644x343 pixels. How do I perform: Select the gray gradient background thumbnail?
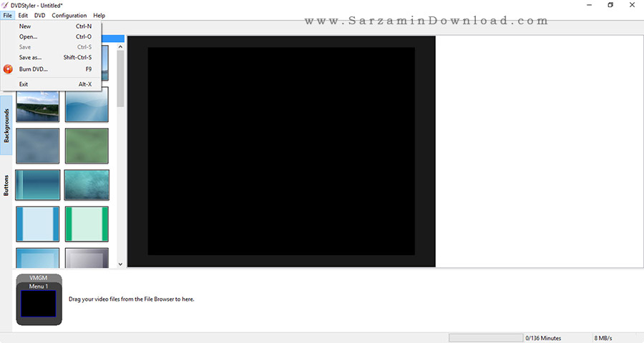tap(87, 258)
